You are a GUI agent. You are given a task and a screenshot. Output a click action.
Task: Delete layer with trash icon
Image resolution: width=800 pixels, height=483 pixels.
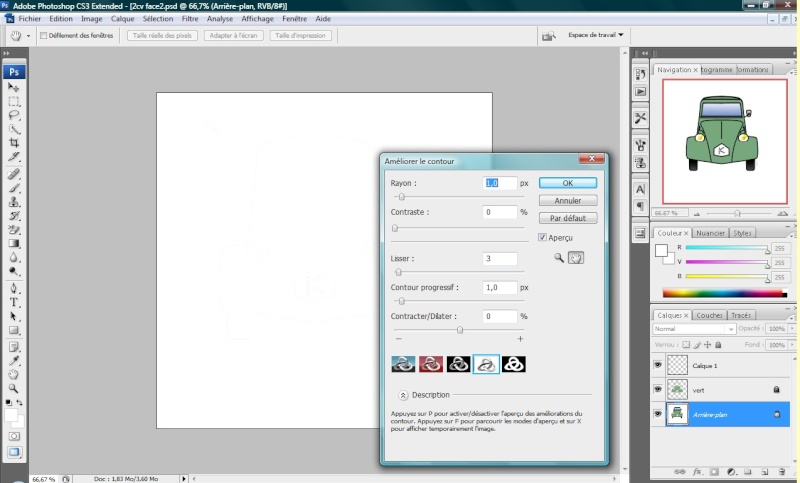click(782, 472)
